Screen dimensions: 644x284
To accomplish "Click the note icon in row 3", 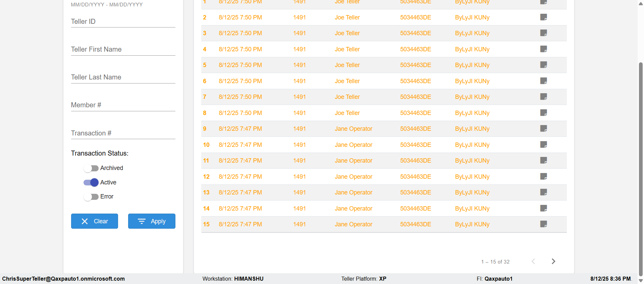I will point(543,33).
